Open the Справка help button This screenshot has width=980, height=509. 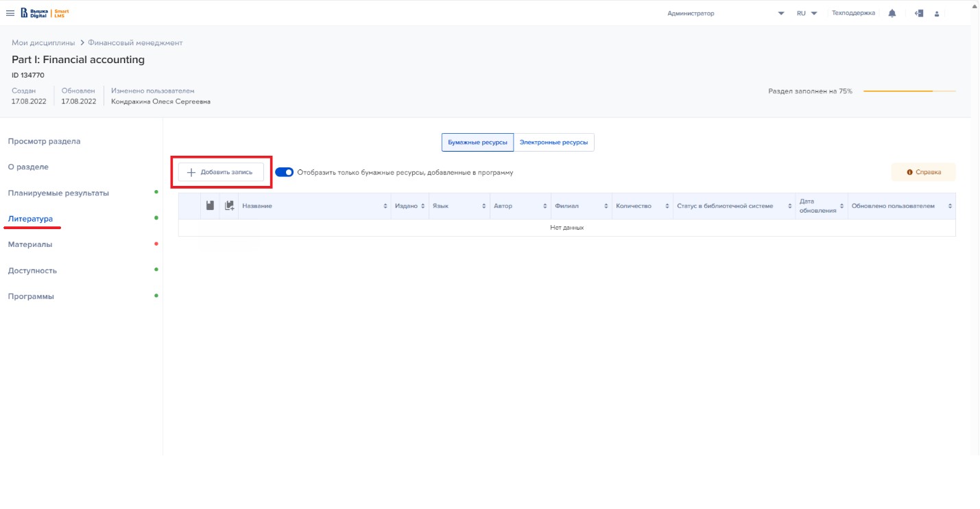(923, 172)
